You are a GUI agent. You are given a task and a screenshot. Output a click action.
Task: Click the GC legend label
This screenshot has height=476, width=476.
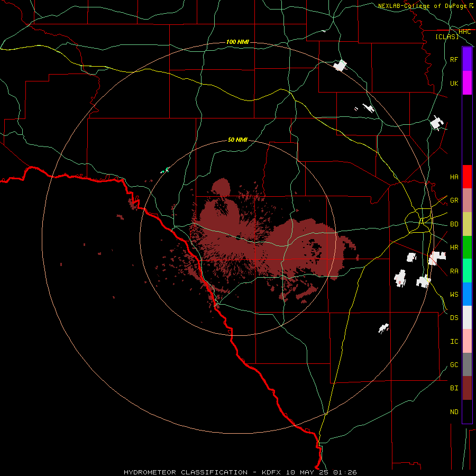(454, 365)
